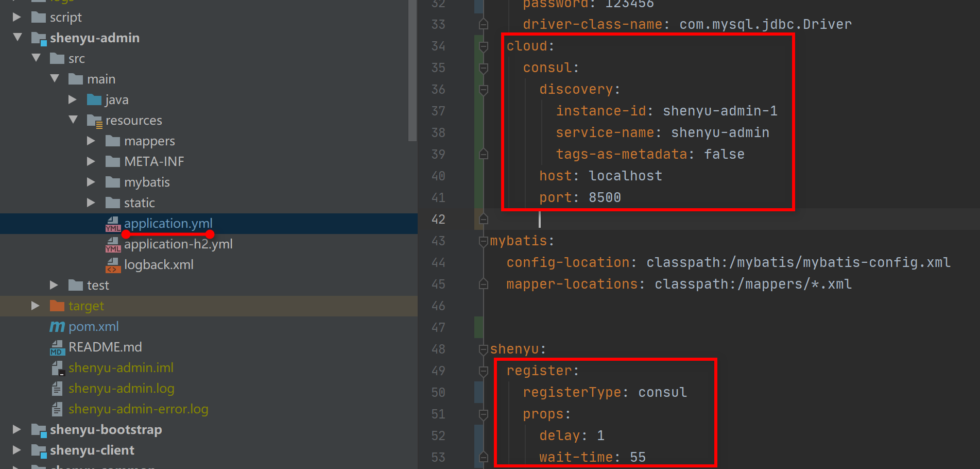The width and height of the screenshot is (980, 469).
Task: Fold the mybatis section in the gutter
Action: click(483, 241)
